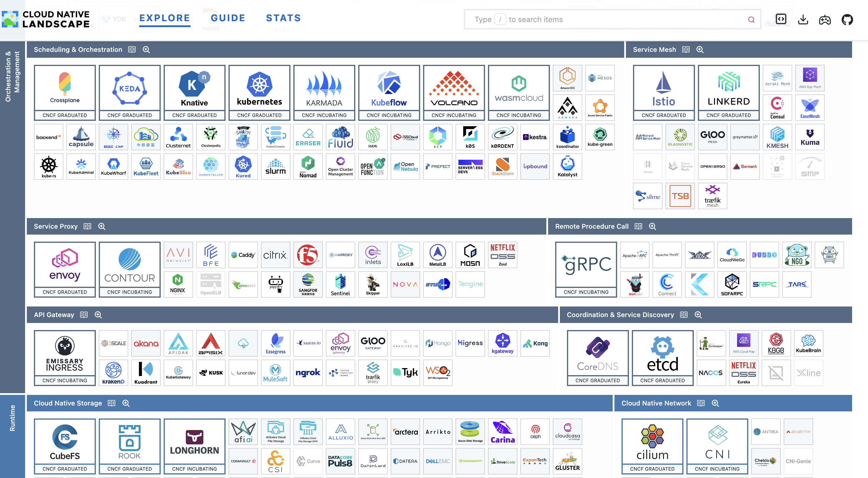This screenshot has width=868, height=478.
Task: Open card view for API Gateway section
Action: pos(83,315)
